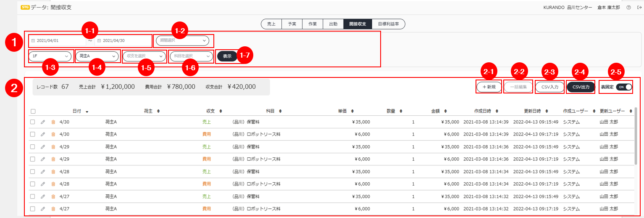This screenshot has height=218, width=644.
Task: Switch to the 作業 tab
Action: click(x=313, y=24)
